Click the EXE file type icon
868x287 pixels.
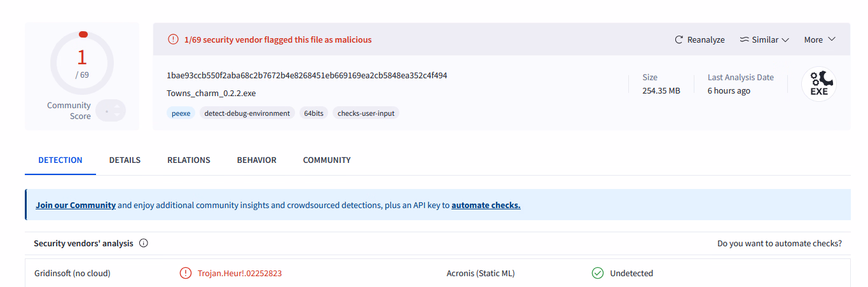tap(819, 84)
